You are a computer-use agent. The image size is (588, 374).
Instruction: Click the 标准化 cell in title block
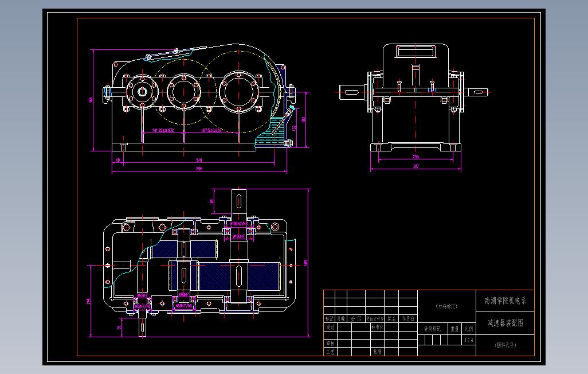pyautogui.click(x=377, y=327)
